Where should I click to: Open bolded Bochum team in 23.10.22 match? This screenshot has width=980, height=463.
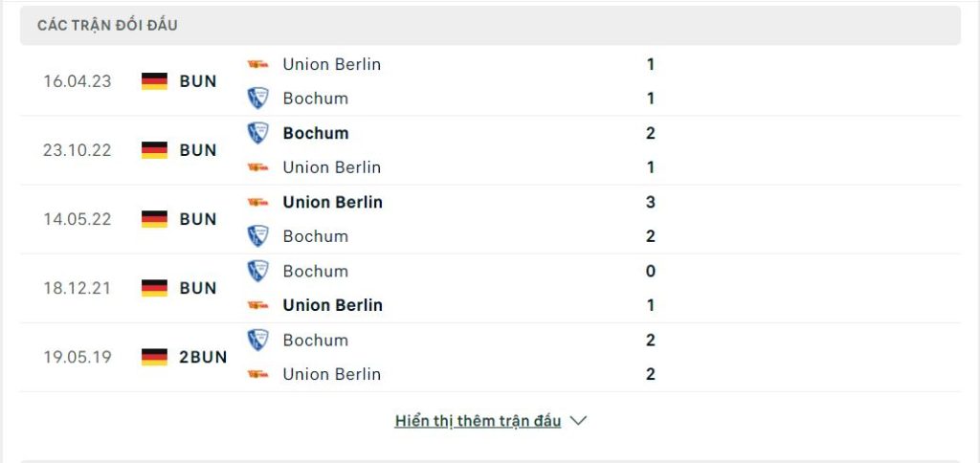[316, 133]
